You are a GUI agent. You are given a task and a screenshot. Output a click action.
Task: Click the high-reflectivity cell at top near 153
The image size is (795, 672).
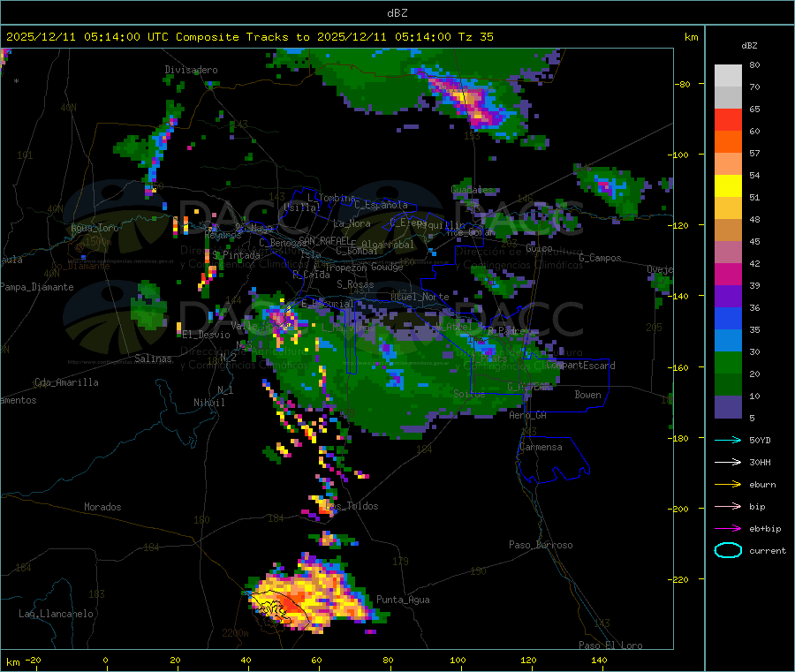[x=469, y=102]
